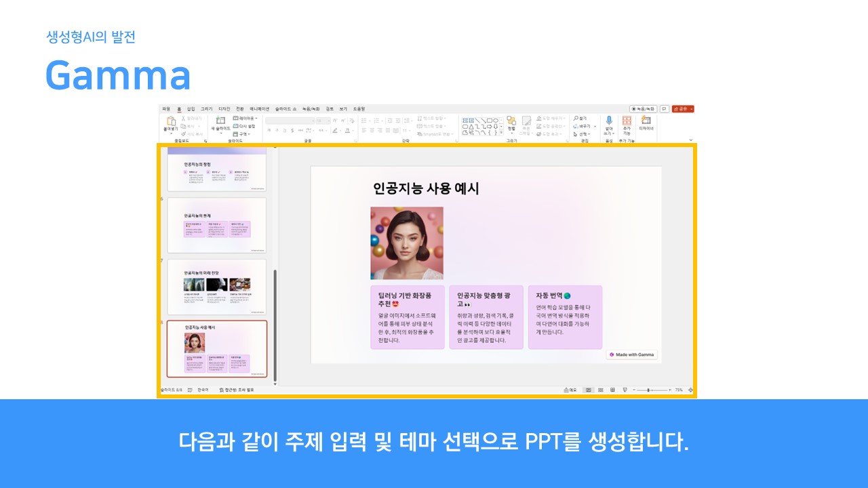This screenshot has width=868, height=488.
Task: Click the Find (찾기) magnifier icon
Action: (576, 118)
